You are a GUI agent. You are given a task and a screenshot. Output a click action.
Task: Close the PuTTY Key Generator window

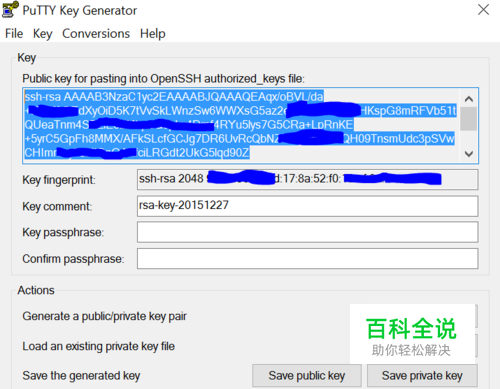click(483, 10)
